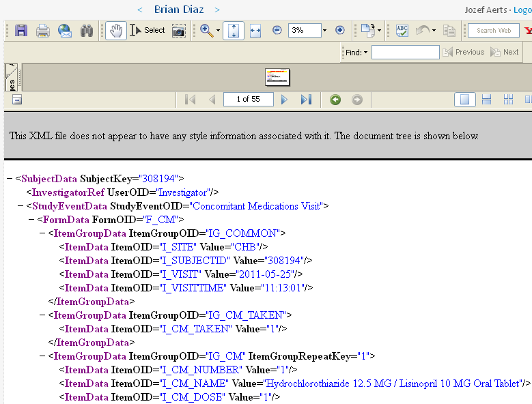Image resolution: width=532 pixels, height=404 pixels.
Task: Click the Save floppy disk icon
Action: (x=21, y=31)
